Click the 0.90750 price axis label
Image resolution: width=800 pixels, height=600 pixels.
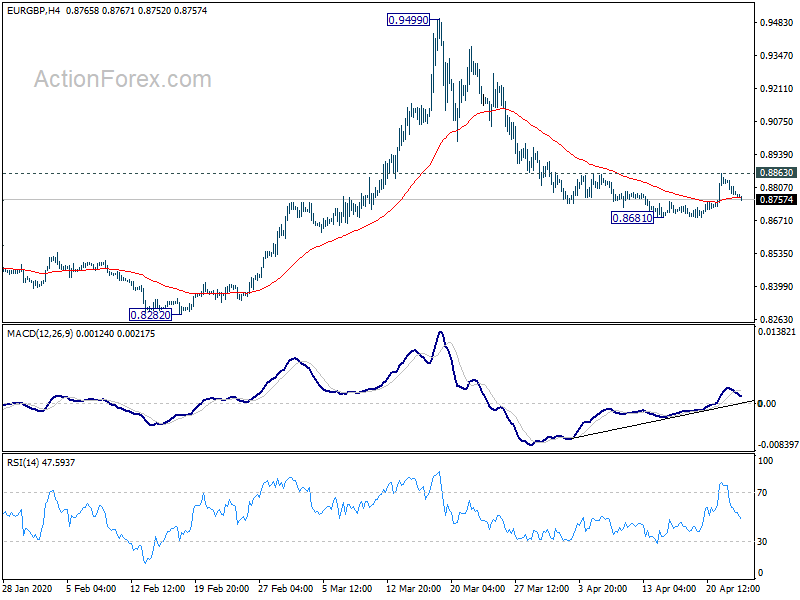point(777,121)
